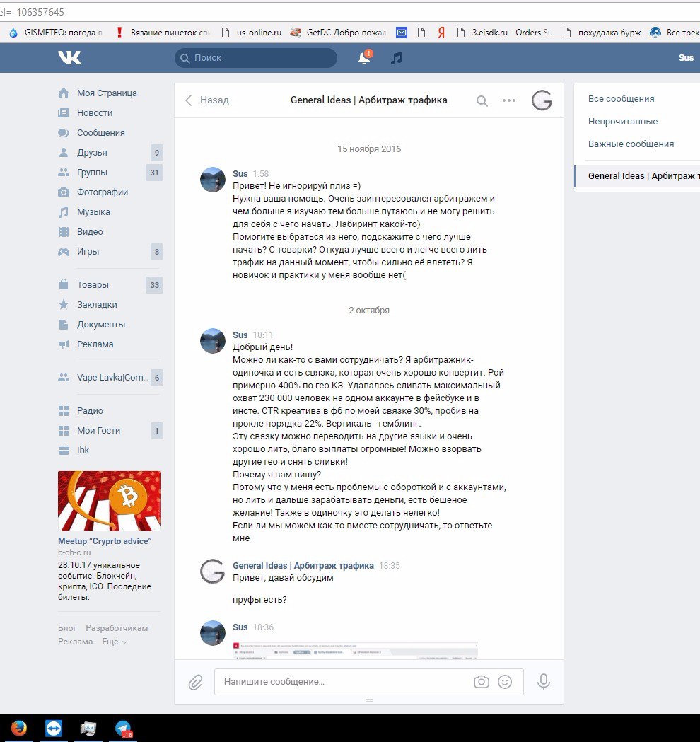Click the camera photo icon in input

[x=482, y=682]
